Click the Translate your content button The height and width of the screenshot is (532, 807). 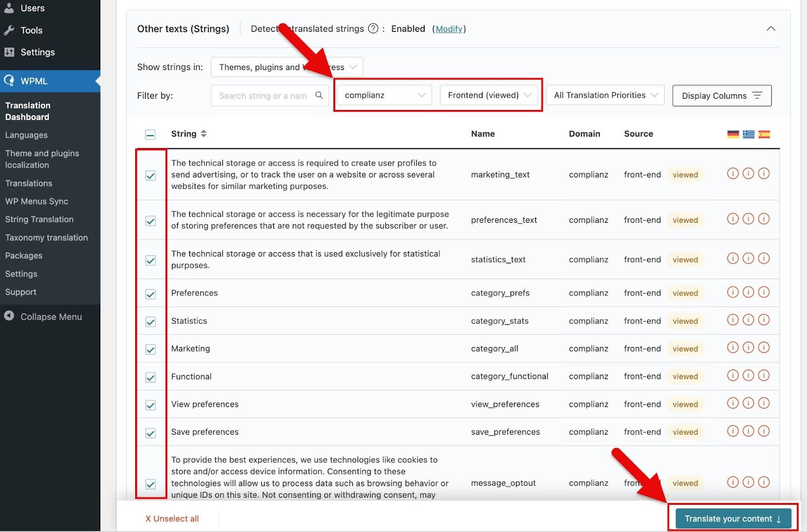733,518
